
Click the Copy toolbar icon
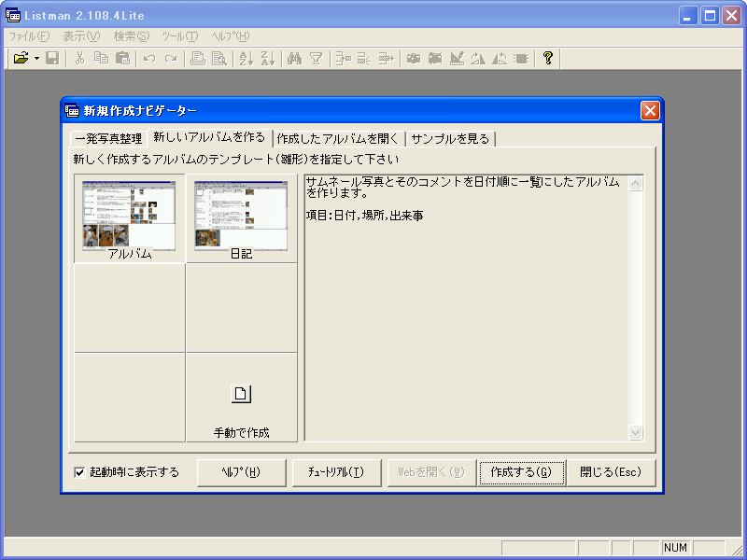(x=101, y=58)
